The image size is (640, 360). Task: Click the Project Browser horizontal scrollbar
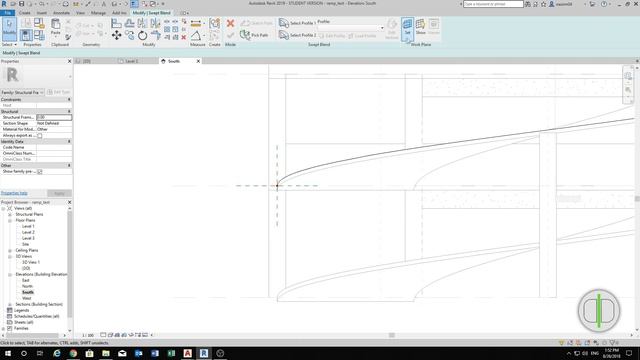[x=33, y=335]
